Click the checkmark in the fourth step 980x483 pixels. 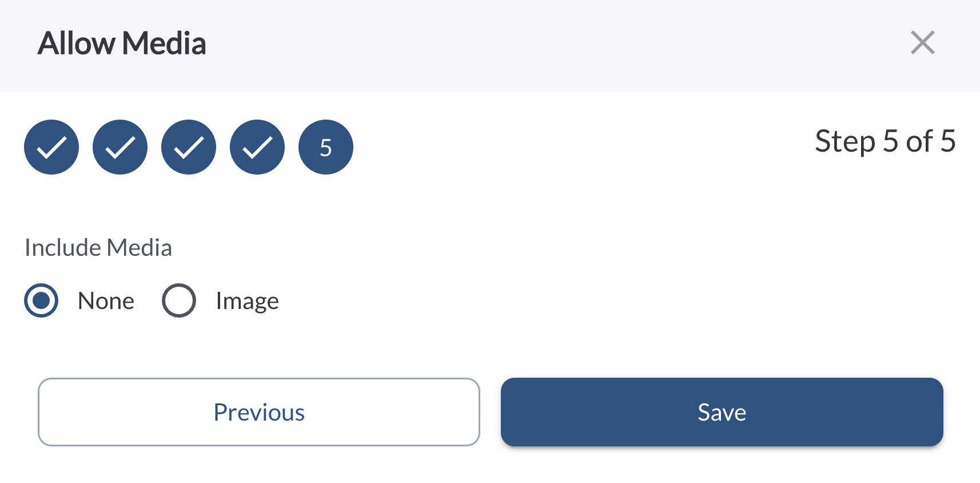pos(257,148)
